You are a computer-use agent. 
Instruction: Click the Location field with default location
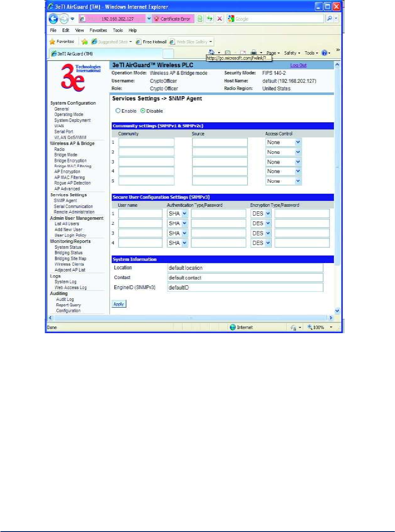click(x=245, y=268)
